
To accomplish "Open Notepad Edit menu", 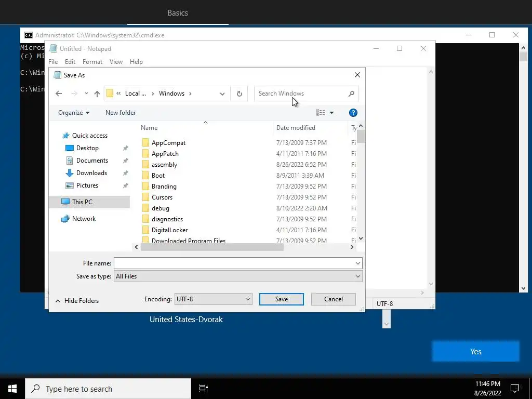I will click(x=70, y=62).
